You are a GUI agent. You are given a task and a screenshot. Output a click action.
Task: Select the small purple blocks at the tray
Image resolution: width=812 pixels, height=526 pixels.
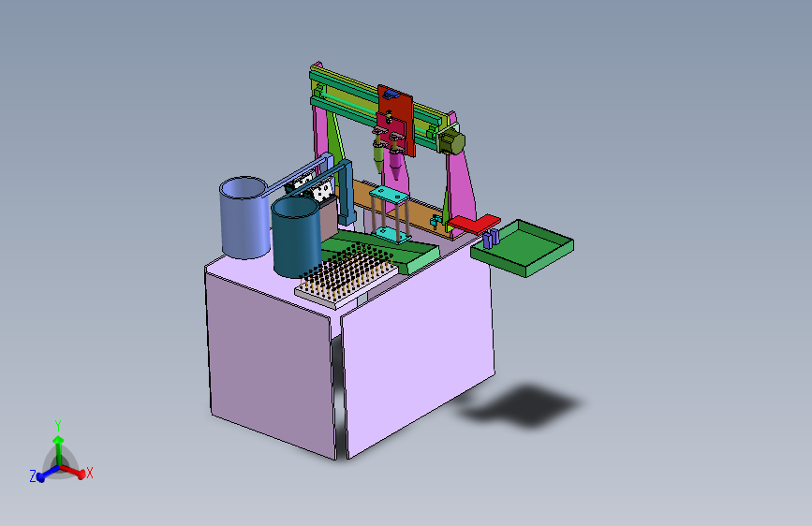coord(492,238)
